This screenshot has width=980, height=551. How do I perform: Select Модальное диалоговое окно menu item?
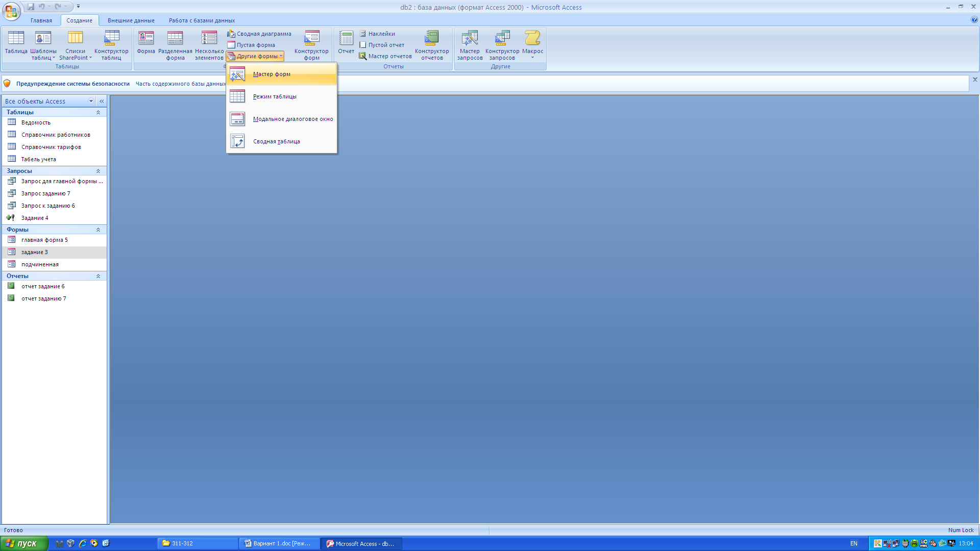(282, 119)
